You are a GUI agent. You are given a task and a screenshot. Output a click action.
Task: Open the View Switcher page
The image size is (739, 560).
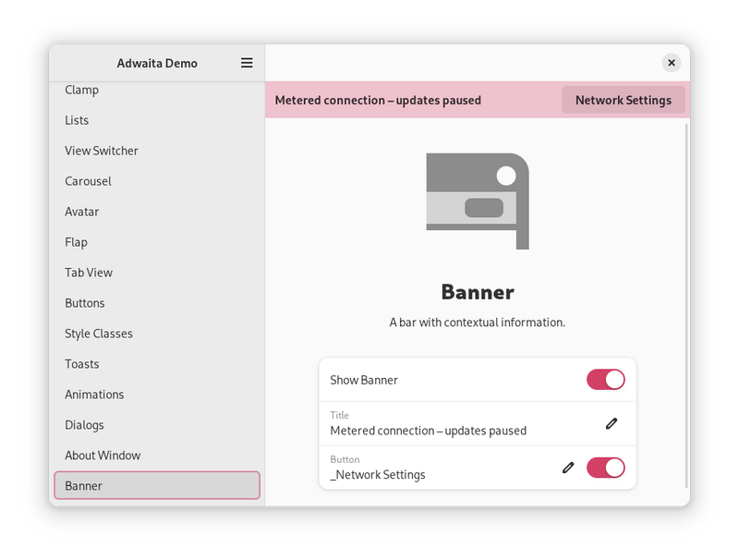tap(157, 151)
